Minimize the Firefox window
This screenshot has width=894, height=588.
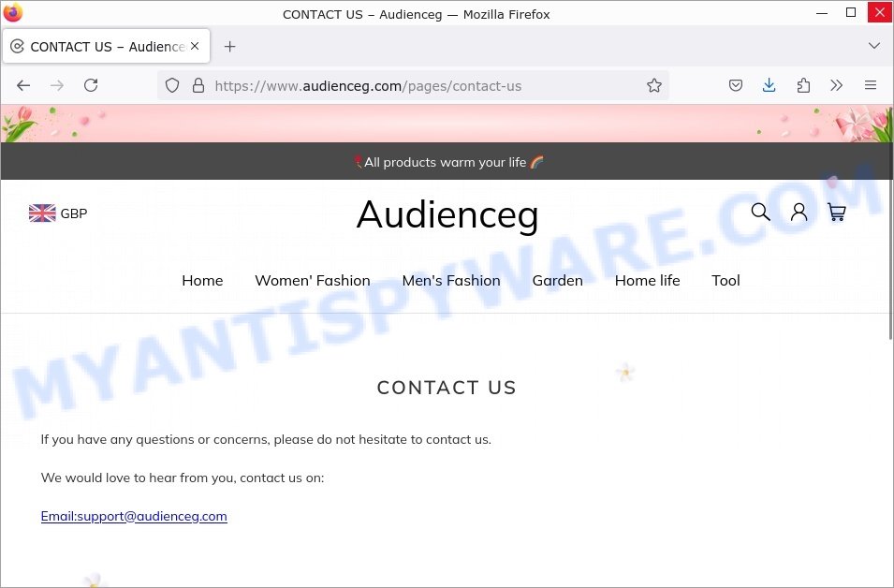pos(822,13)
